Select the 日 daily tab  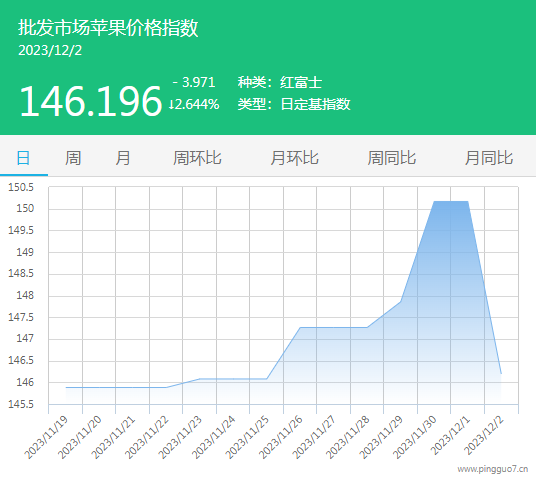23,158
